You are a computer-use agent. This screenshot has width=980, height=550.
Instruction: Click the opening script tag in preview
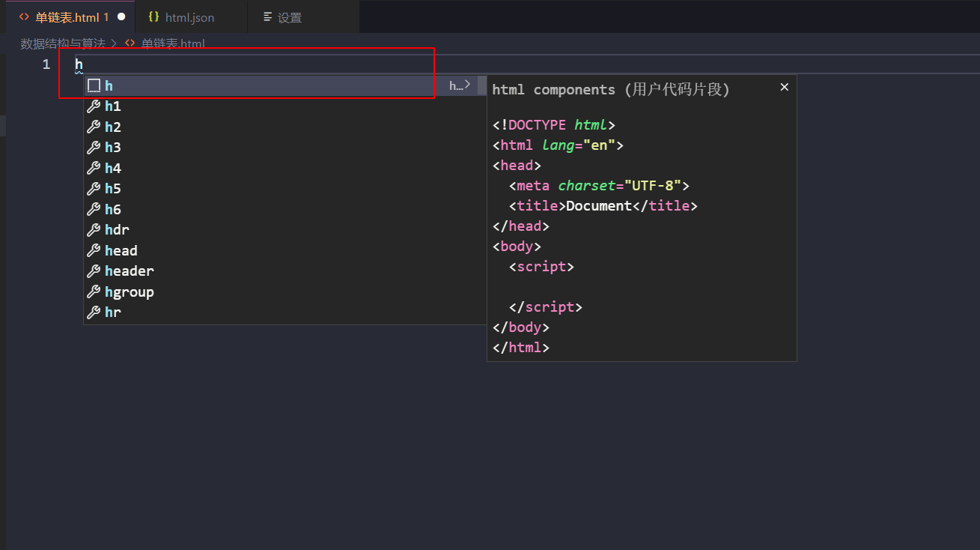(x=541, y=266)
